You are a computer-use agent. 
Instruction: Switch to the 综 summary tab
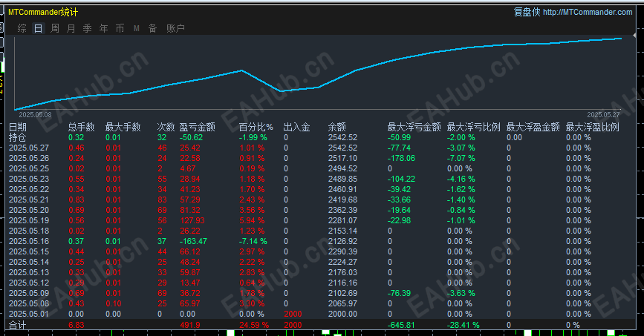pos(22,28)
